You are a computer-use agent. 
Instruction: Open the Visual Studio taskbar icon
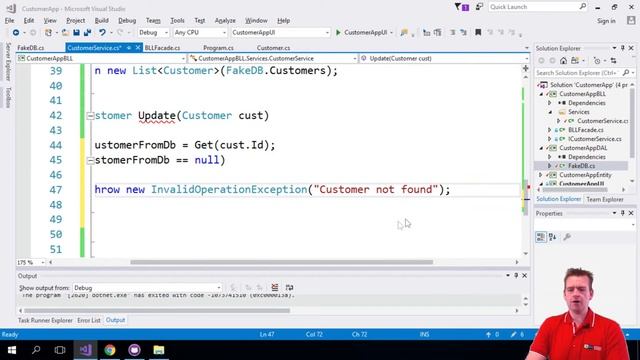click(x=85, y=350)
